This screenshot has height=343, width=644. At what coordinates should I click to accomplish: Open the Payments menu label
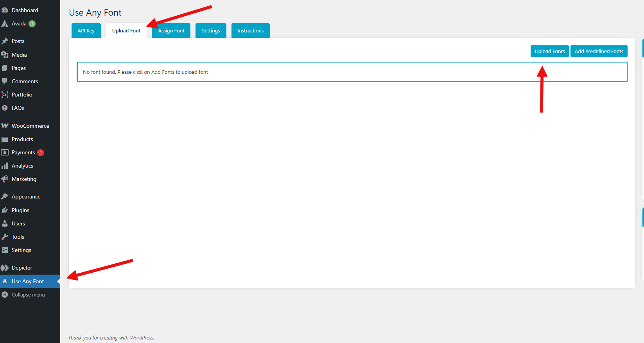click(x=23, y=152)
